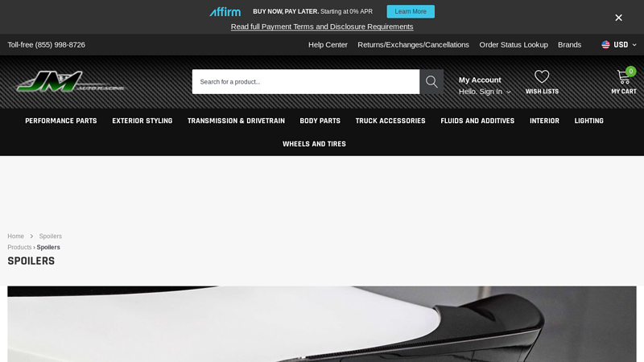Open Wish Lists heart icon

[542, 77]
